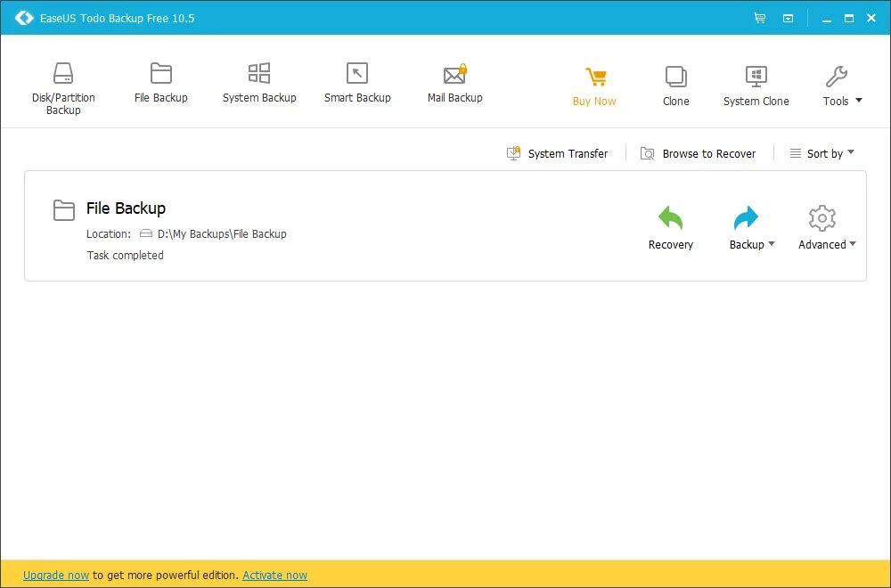Image resolution: width=891 pixels, height=588 pixels.
Task: Open System Clone
Action: point(756,87)
